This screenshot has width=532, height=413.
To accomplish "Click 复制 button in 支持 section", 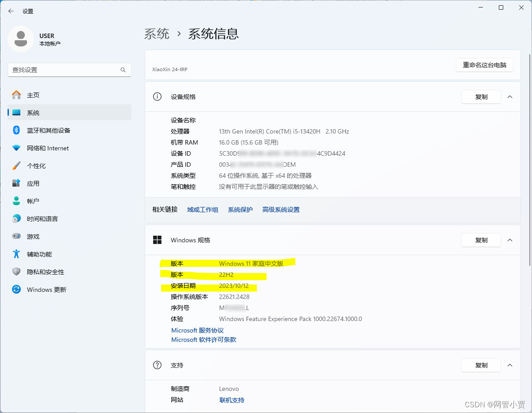I will pos(481,365).
